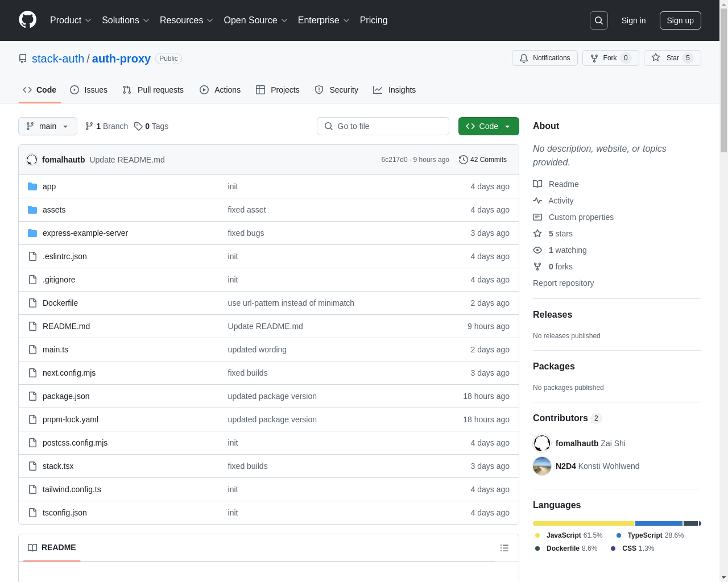The height and width of the screenshot is (582, 728).
Task: Click the N2D4 contributor avatar
Action: tap(542, 466)
